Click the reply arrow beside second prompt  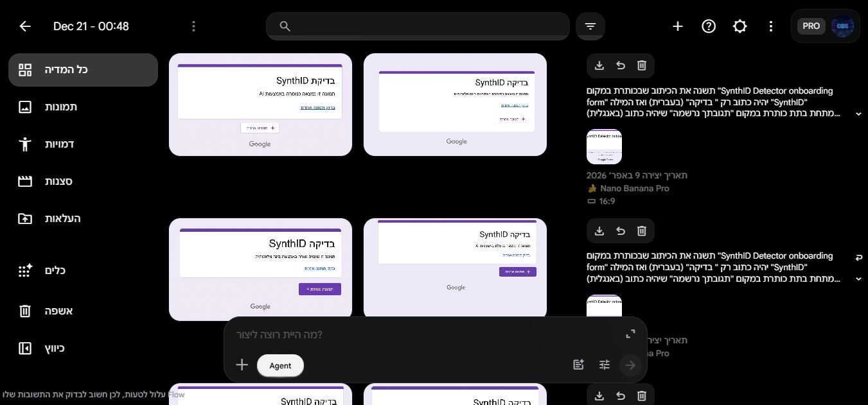(x=858, y=257)
